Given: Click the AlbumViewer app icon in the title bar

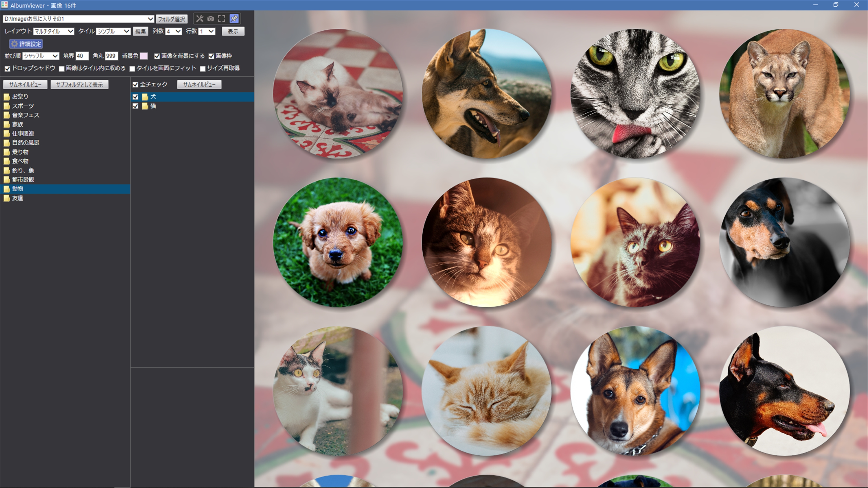Looking at the screenshot, I should point(4,5).
